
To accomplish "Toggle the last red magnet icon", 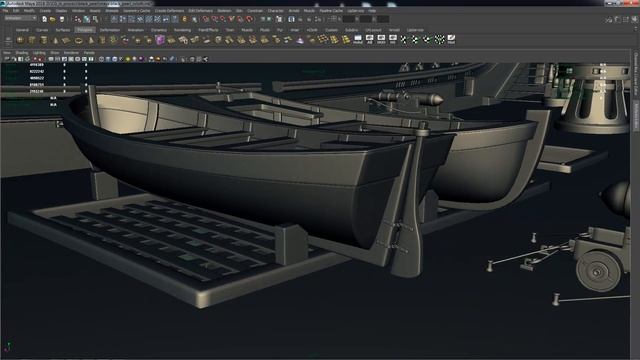I will (249, 19).
